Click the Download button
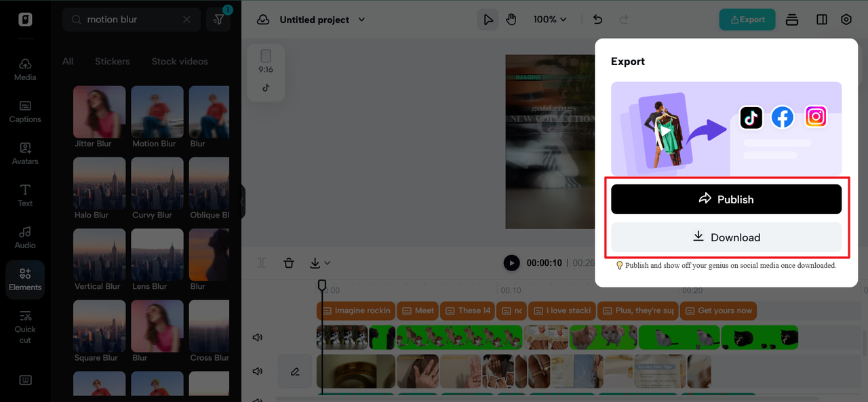 tap(726, 237)
